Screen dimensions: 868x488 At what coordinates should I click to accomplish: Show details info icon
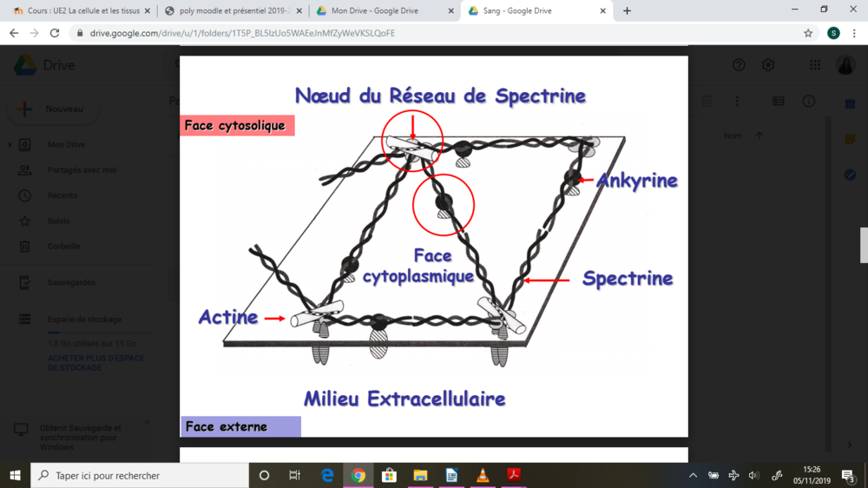pos(809,102)
